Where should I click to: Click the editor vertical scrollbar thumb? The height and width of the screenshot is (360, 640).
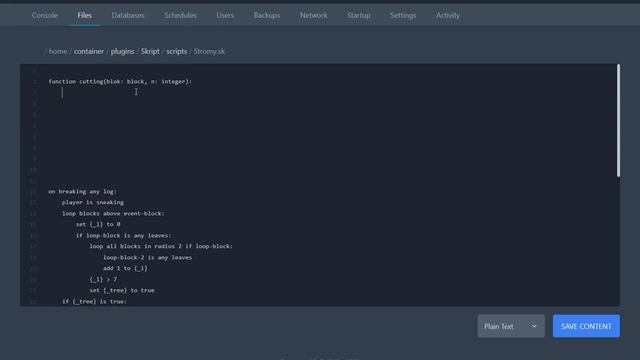[x=618, y=120]
